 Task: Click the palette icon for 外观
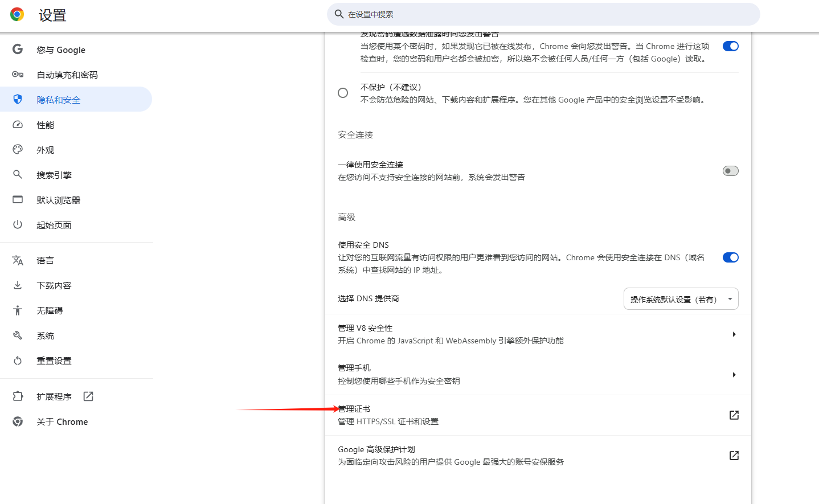click(x=18, y=150)
